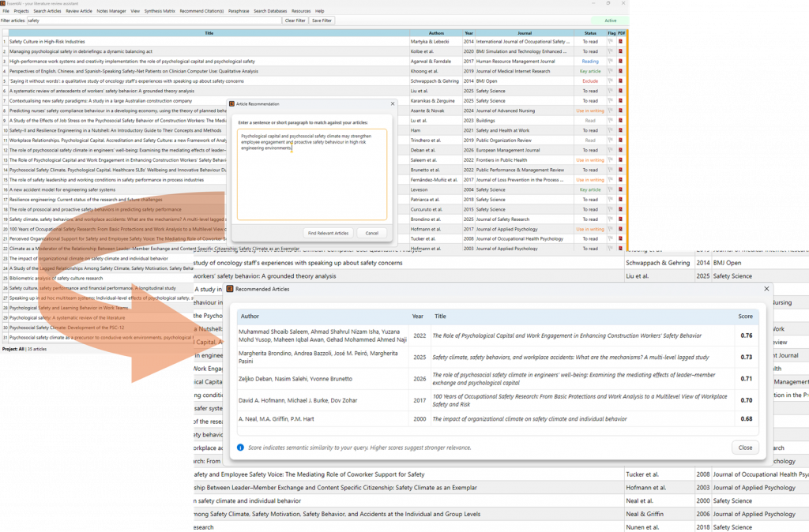Viewport: 809px width, 532px height.
Task: Toggle flag for Karanikas & Zerguine article
Action: pyautogui.click(x=611, y=101)
